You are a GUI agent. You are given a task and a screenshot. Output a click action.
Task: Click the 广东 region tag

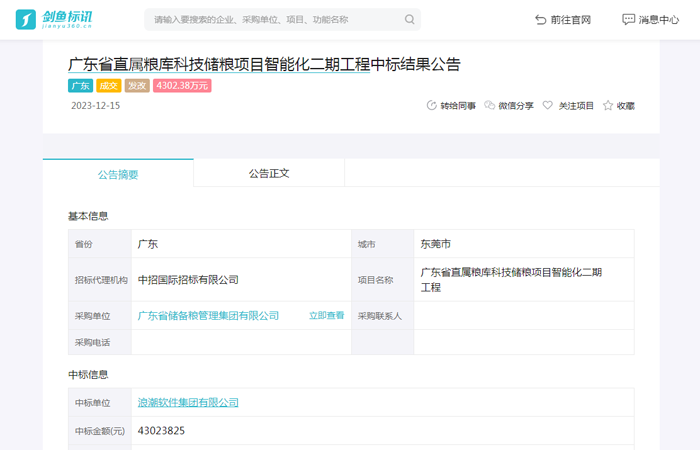tap(80, 86)
